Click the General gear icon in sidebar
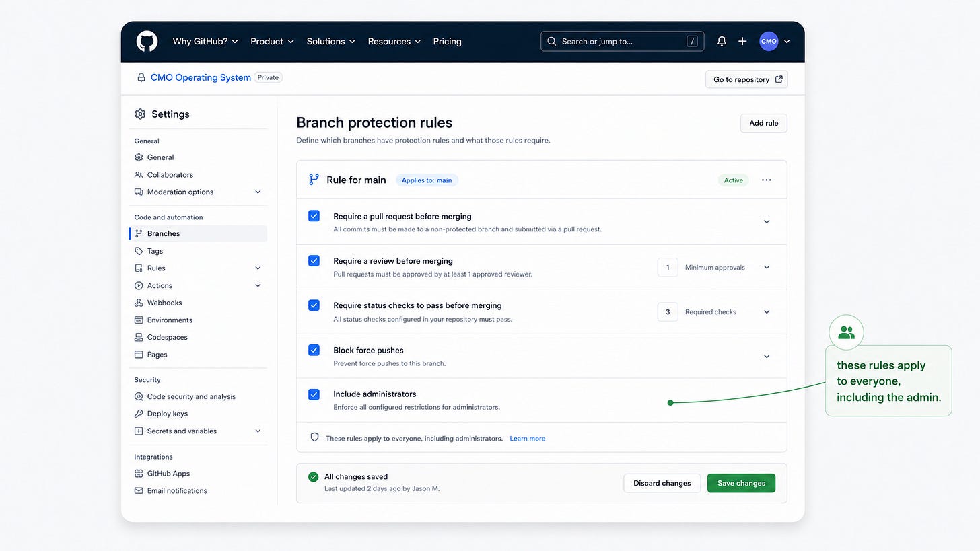The image size is (980, 551). click(x=139, y=157)
